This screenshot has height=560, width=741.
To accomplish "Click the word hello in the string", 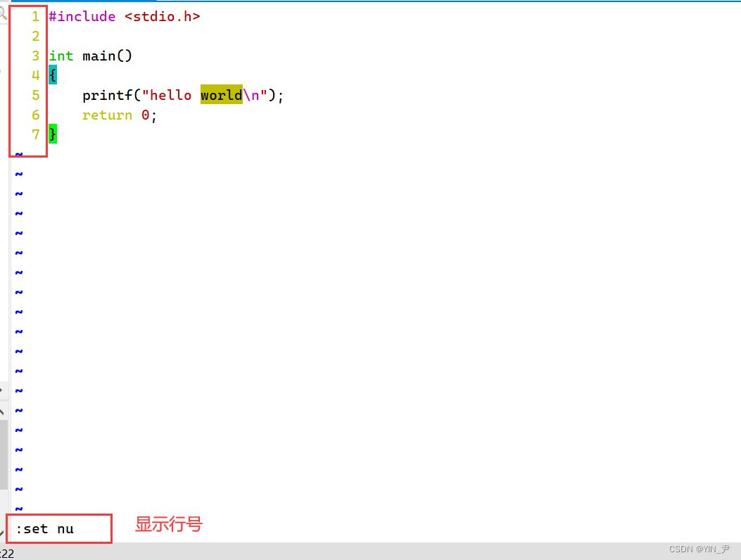I will (170, 95).
